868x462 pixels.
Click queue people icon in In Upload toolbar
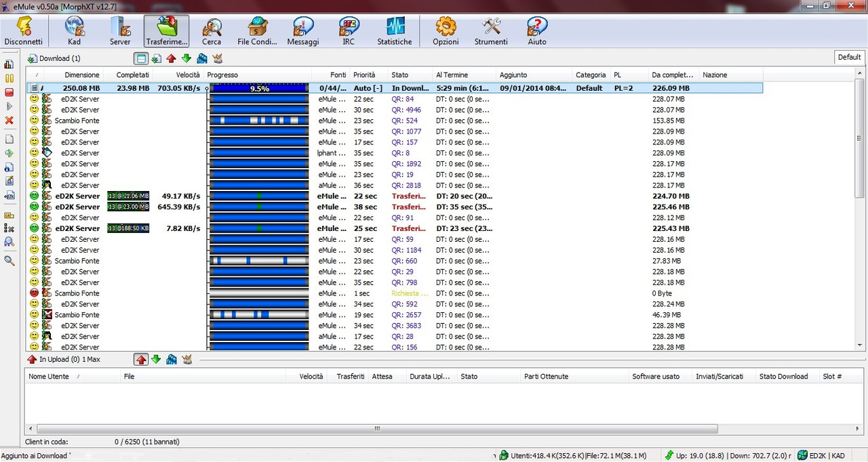coord(172,360)
